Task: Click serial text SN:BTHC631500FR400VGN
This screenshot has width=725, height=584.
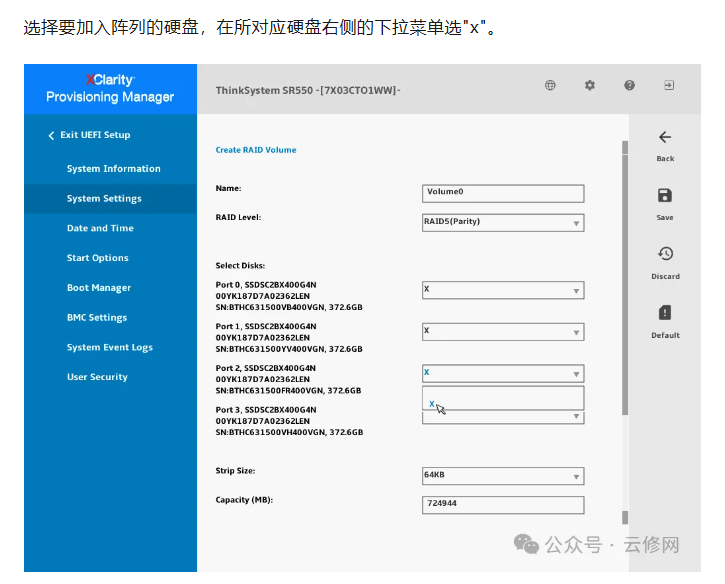Action: click(x=270, y=391)
